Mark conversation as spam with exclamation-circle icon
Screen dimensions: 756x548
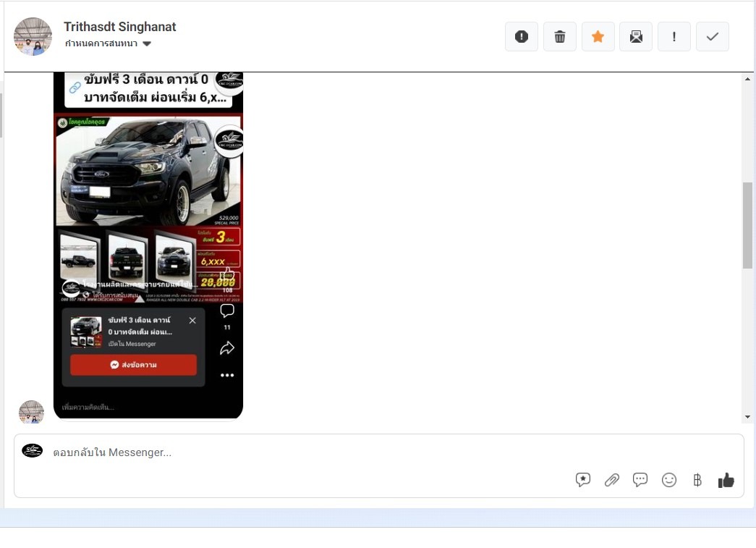[x=521, y=37]
